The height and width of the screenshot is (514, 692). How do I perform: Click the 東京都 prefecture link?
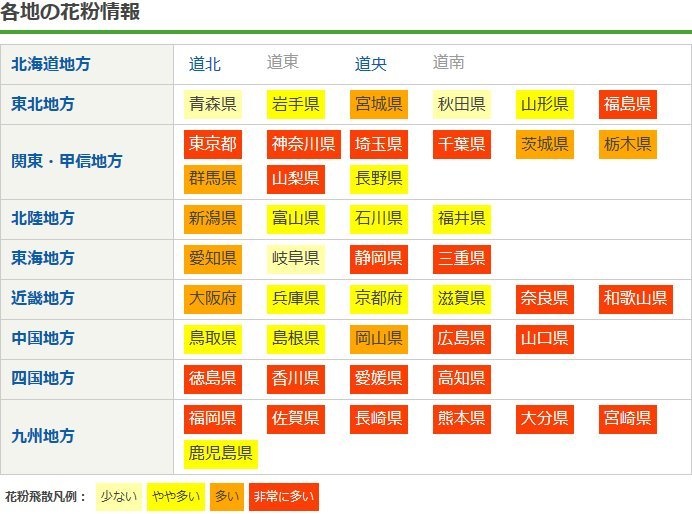click(x=213, y=144)
